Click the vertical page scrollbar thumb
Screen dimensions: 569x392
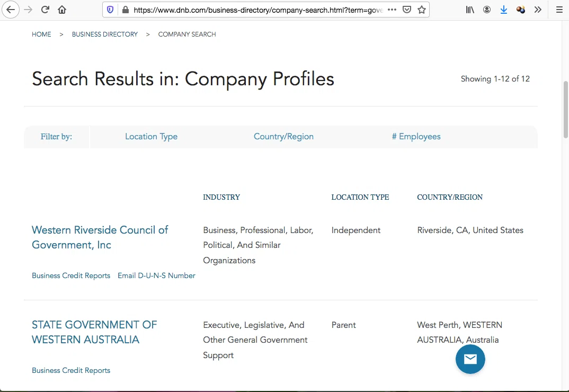point(565,109)
